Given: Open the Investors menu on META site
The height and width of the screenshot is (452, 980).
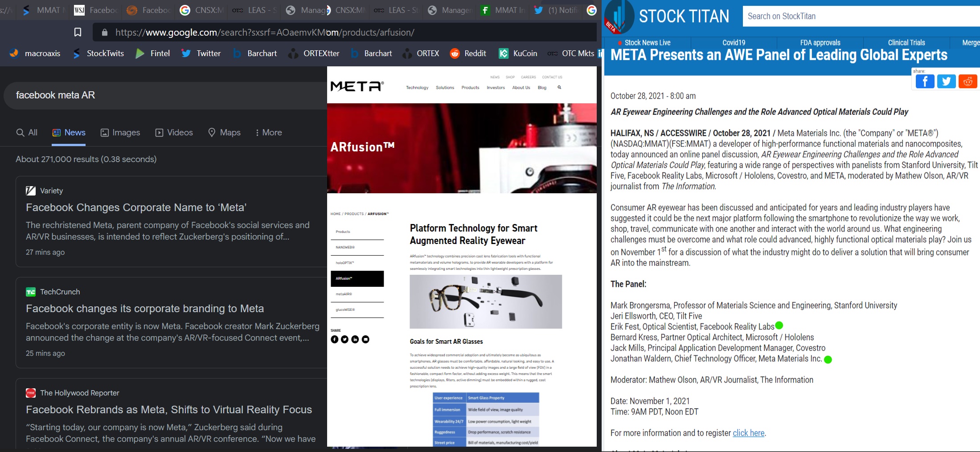Looking at the screenshot, I should (x=496, y=88).
